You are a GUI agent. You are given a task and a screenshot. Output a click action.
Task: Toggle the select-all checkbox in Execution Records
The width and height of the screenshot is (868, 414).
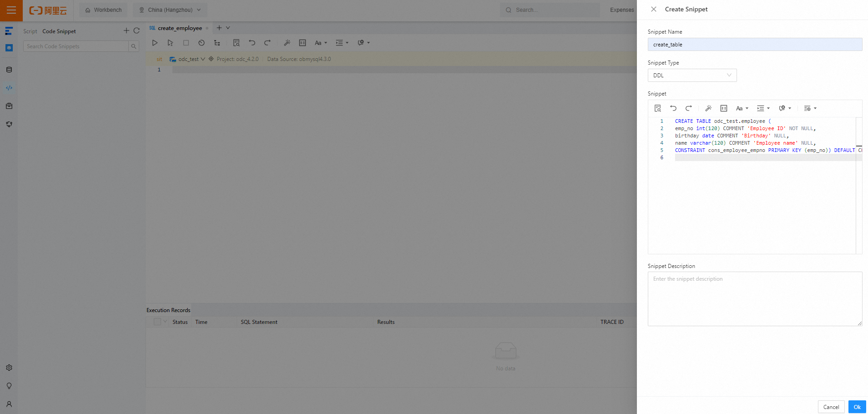pos(157,322)
